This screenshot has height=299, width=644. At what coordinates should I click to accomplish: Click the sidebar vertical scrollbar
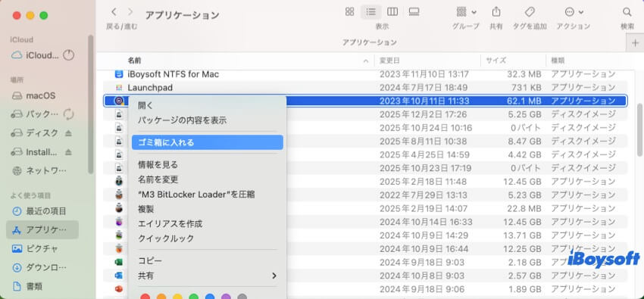coord(91,104)
